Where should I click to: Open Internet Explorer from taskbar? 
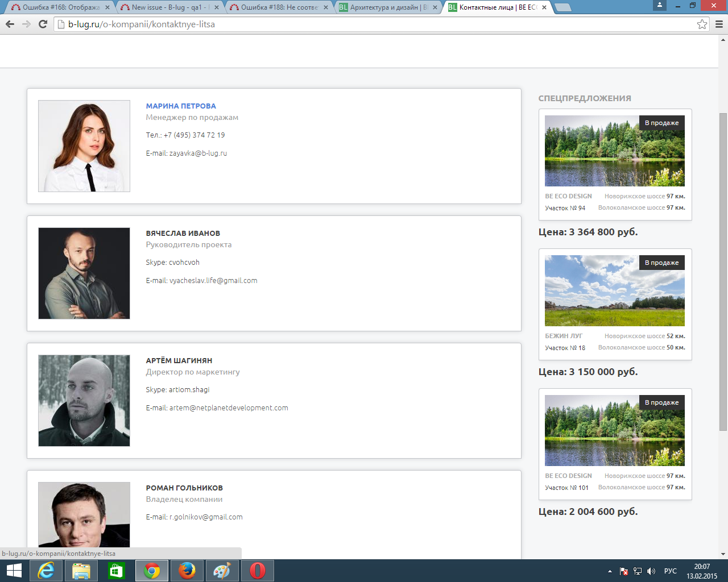point(46,571)
